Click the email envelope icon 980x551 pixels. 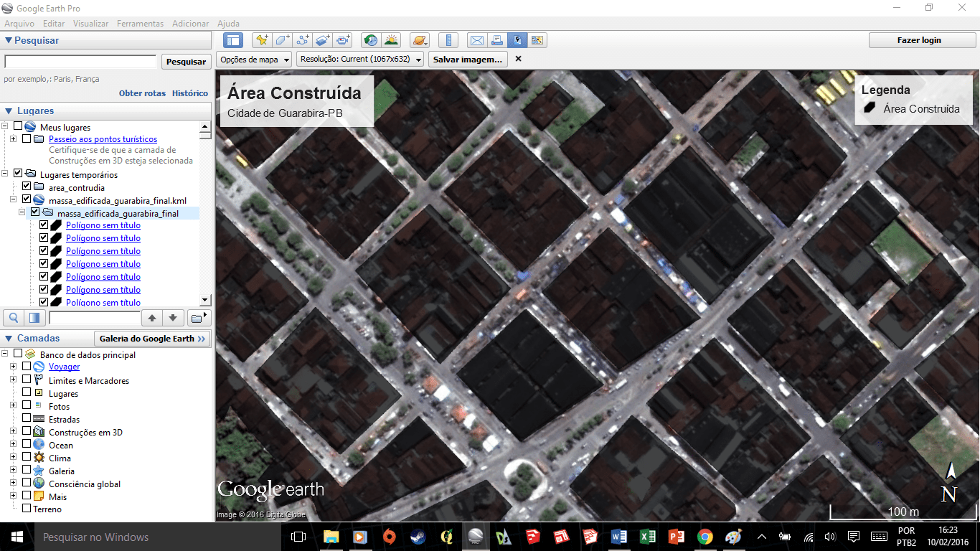click(476, 40)
